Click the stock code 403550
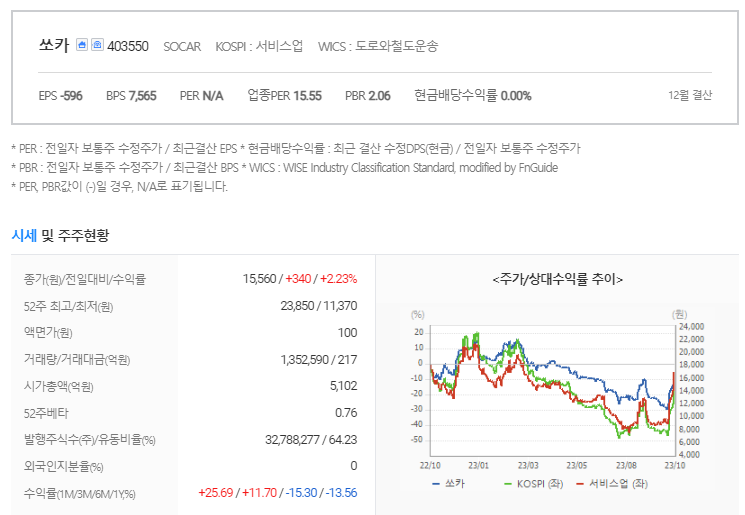 coord(128,46)
